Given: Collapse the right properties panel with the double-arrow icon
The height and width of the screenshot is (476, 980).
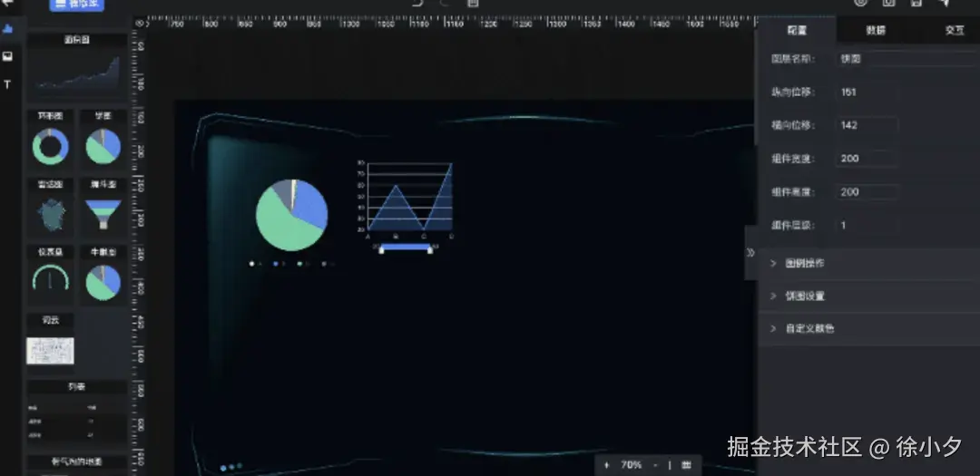Looking at the screenshot, I should pos(750,253).
